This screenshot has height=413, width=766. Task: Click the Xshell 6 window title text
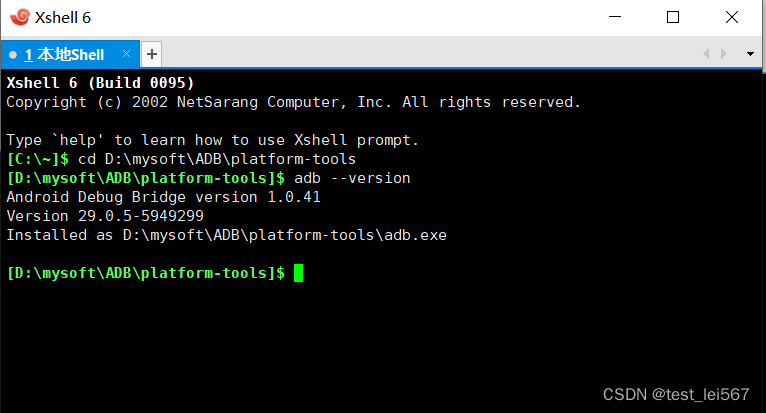[x=63, y=18]
